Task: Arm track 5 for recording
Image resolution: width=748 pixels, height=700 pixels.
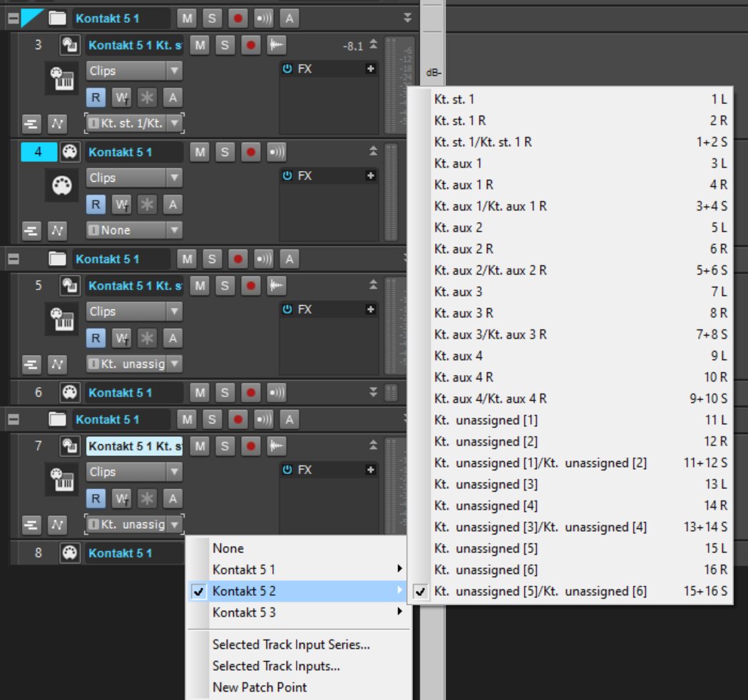Action: click(250, 286)
